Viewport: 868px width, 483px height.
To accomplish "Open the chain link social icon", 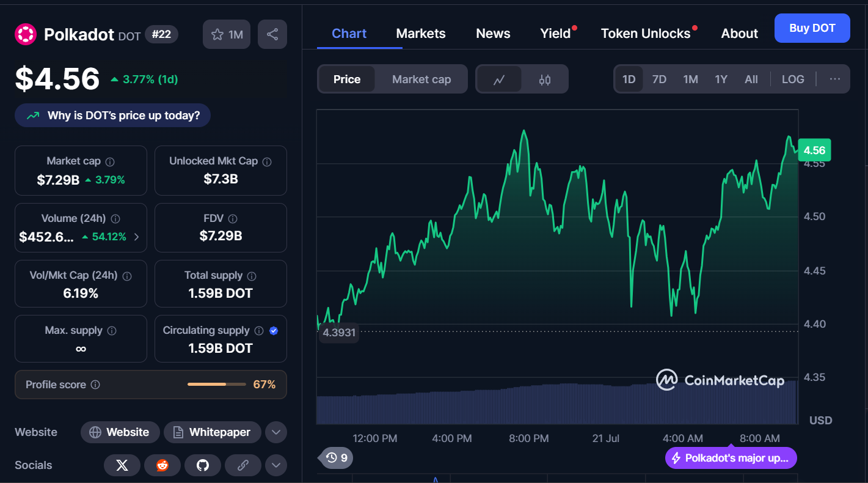I will point(243,465).
